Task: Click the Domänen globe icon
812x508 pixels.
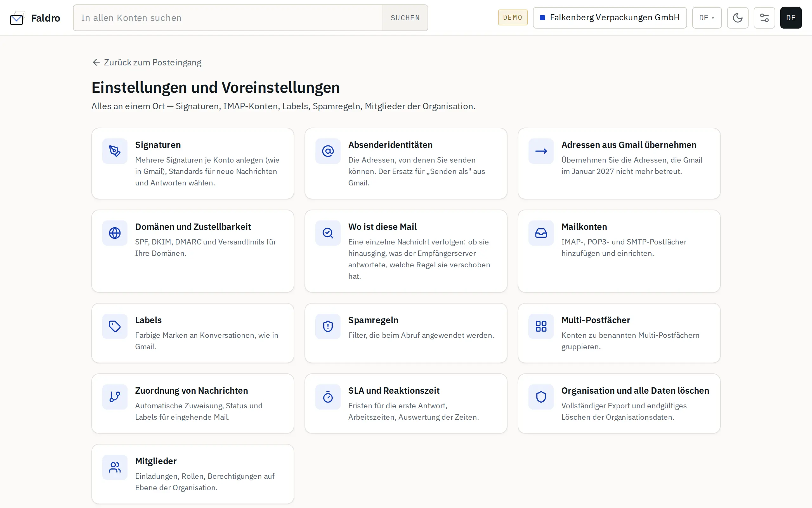Action: pos(115,233)
